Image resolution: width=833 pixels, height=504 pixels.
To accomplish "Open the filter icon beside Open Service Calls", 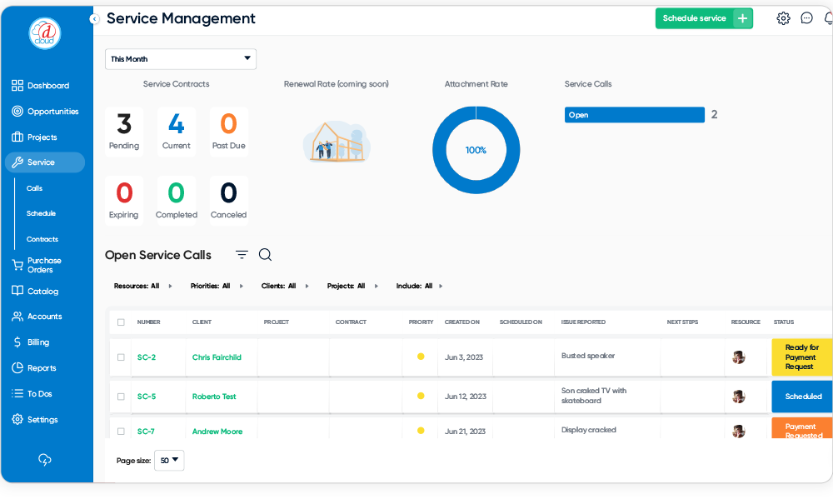I will pos(242,255).
